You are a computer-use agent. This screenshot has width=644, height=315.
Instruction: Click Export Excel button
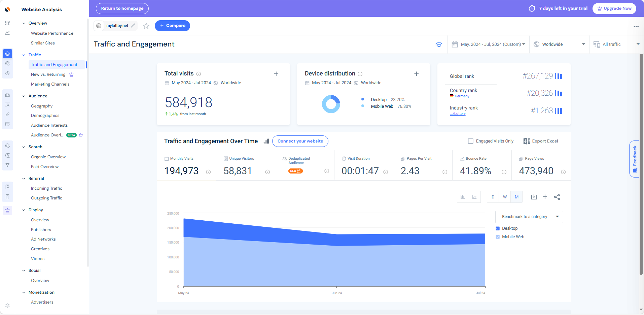point(541,141)
